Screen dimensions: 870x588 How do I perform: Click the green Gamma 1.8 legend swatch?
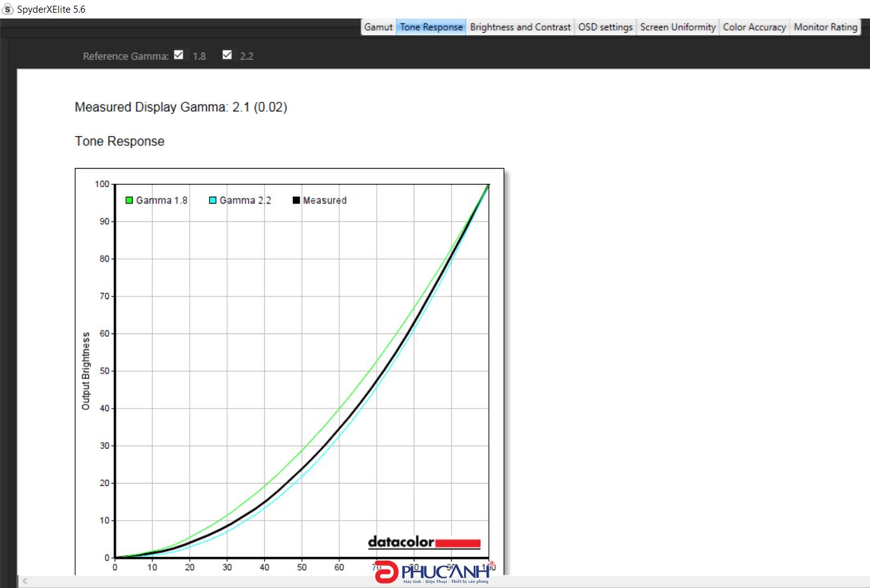[129, 200]
